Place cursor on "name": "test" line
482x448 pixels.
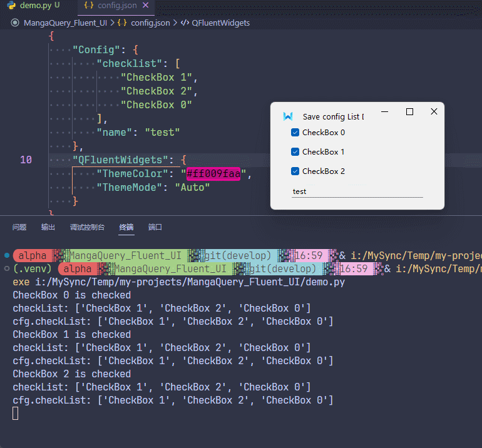pyautogui.click(x=138, y=133)
